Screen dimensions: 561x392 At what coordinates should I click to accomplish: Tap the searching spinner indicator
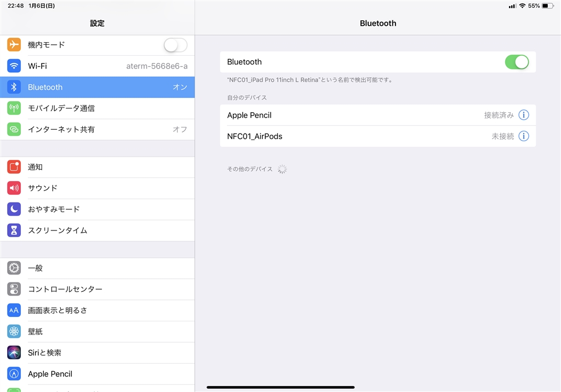pyautogui.click(x=282, y=169)
